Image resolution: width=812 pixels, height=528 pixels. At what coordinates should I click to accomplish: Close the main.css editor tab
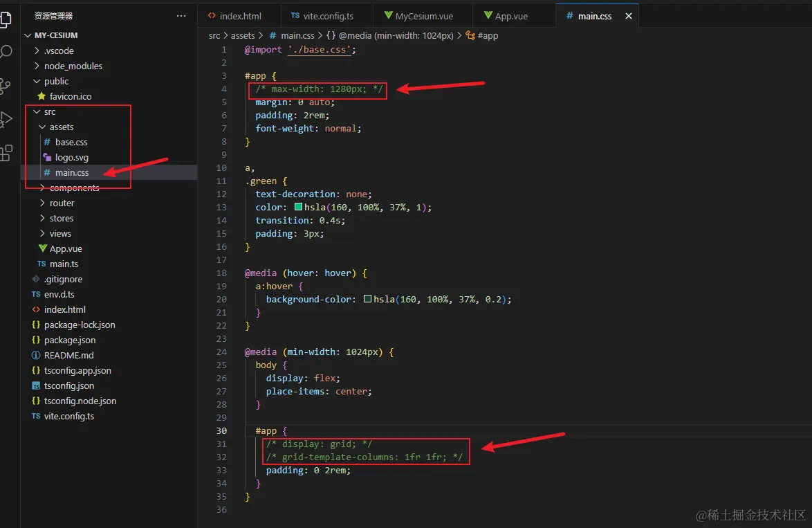(x=629, y=16)
